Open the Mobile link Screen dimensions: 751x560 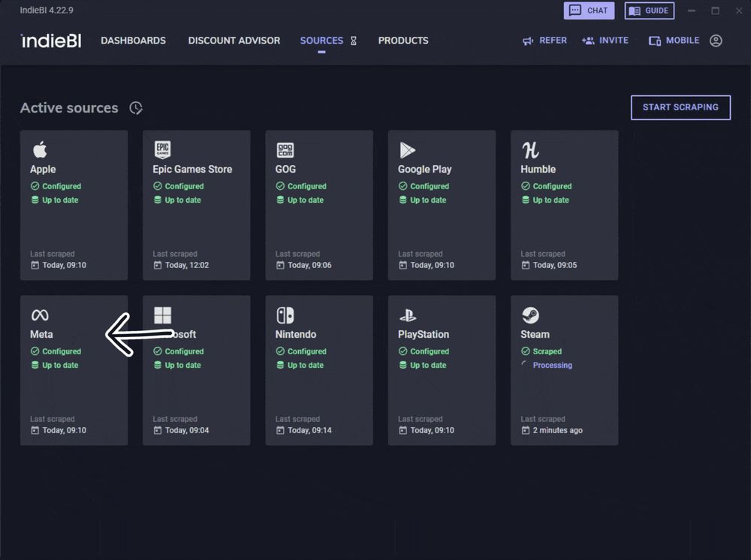pos(674,41)
